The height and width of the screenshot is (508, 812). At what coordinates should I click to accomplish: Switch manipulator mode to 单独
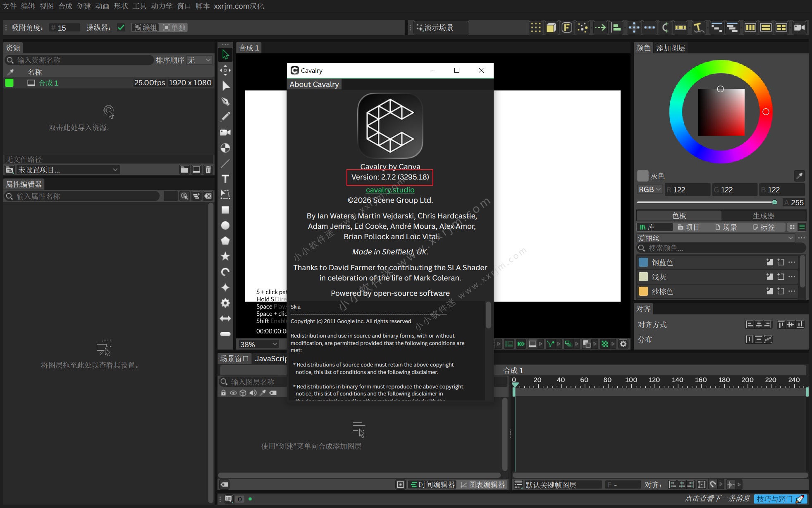point(174,28)
